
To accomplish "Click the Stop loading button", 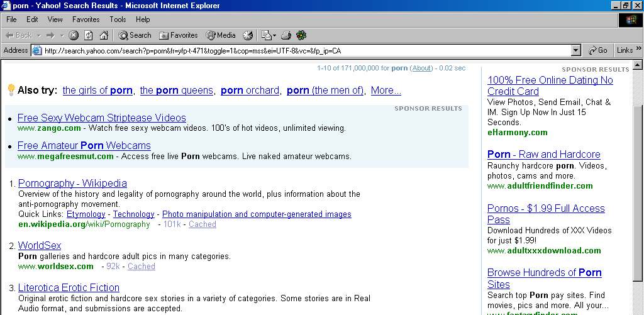I will [x=74, y=35].
